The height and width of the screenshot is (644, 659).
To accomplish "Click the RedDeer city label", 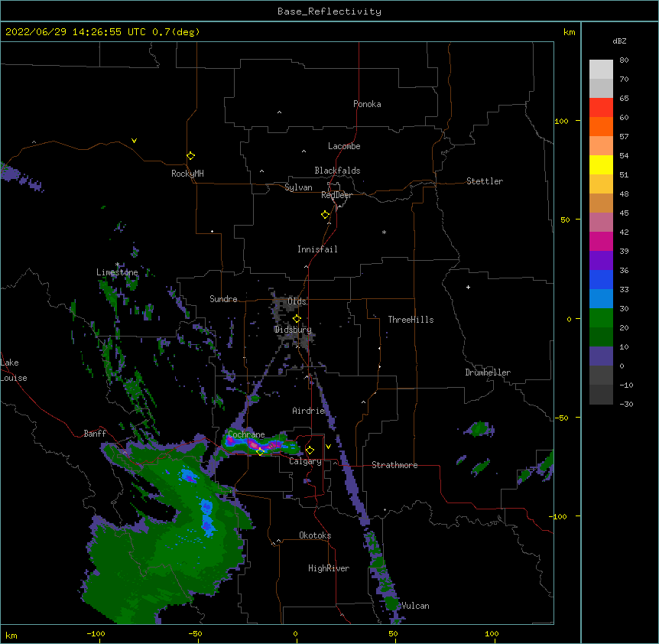I will pos(336,195).
